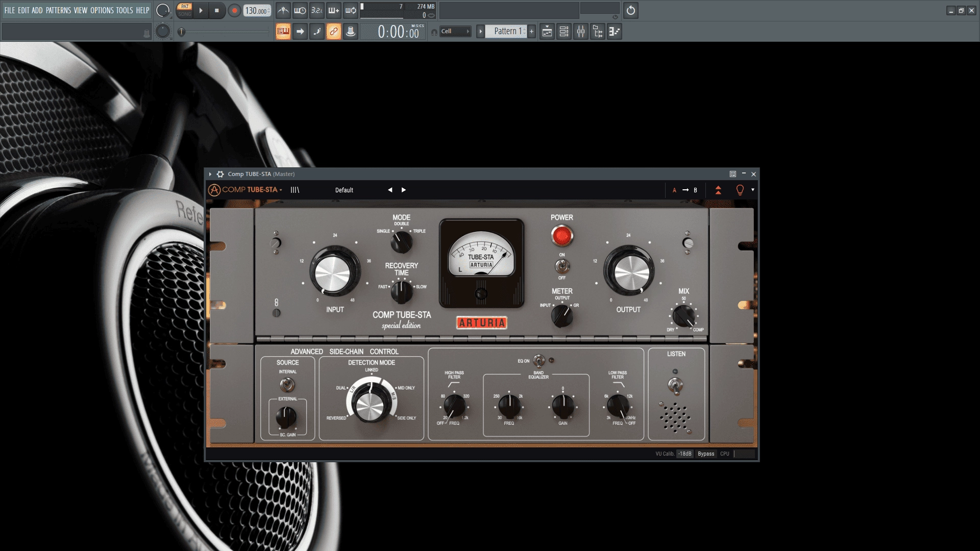Open the Browser/plugin picker view

click(x=598, y=32)
